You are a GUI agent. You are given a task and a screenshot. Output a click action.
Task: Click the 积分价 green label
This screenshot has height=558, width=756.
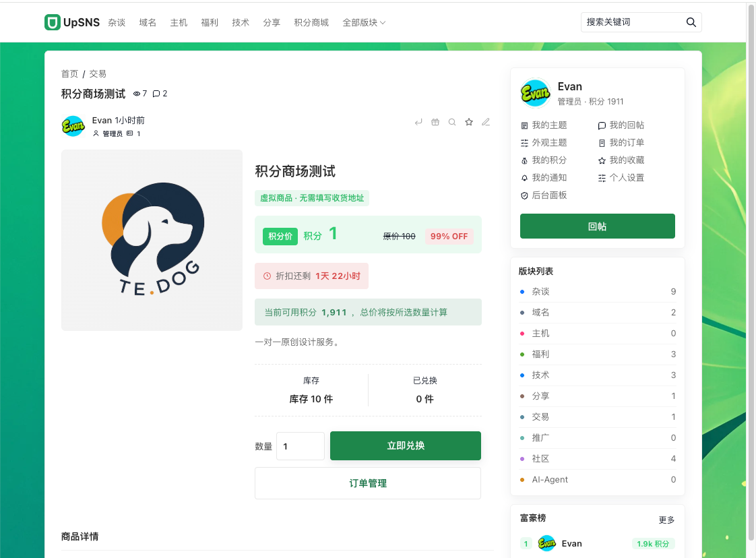(280, 237)
